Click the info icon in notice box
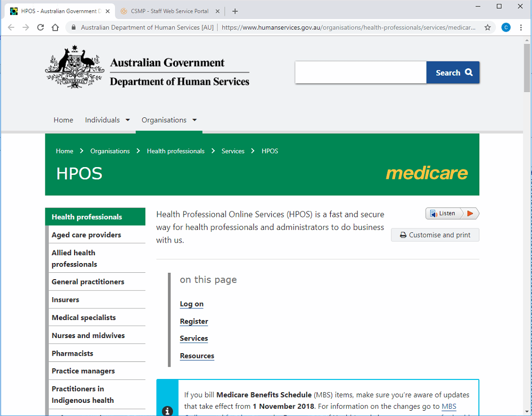532x416 pixels. point(167,411)
